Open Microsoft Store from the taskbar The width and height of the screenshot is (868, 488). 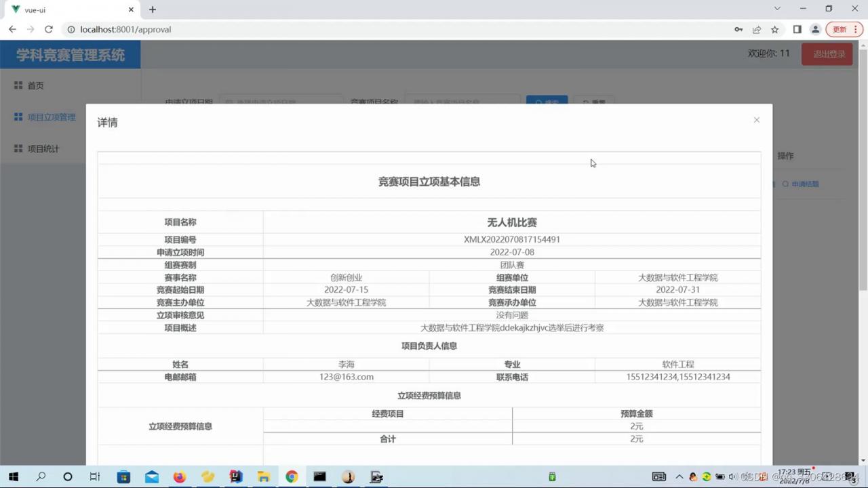pyautogui.click(x=123, y=476)
